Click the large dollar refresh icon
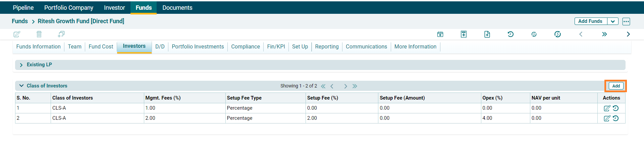The image size is (644, 145). click(557, 34)
